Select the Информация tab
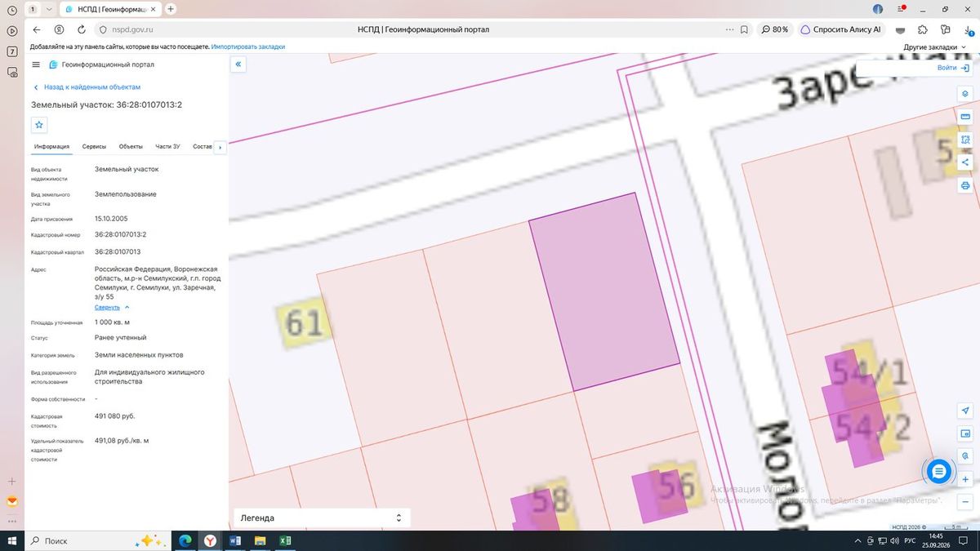 pos(51,147)
